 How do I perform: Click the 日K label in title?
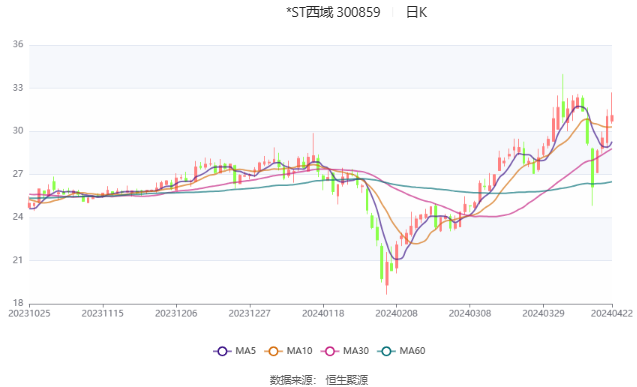(416, 12)
